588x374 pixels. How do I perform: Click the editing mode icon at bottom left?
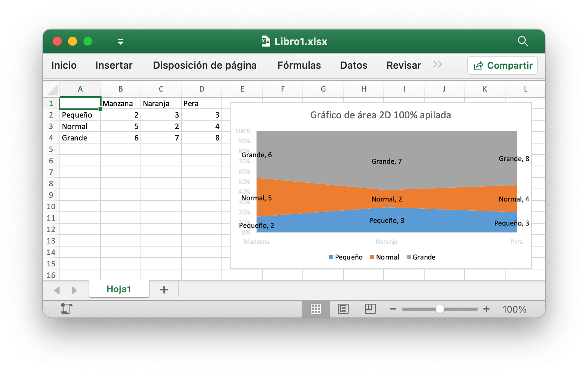(66, 309)
